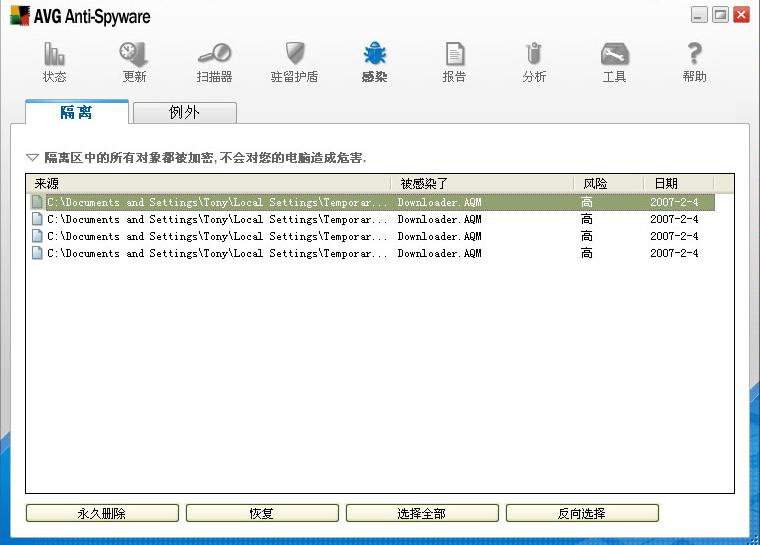Select the fourth quarantined file row path
760x545 pixels.
[x=217, y=253]
